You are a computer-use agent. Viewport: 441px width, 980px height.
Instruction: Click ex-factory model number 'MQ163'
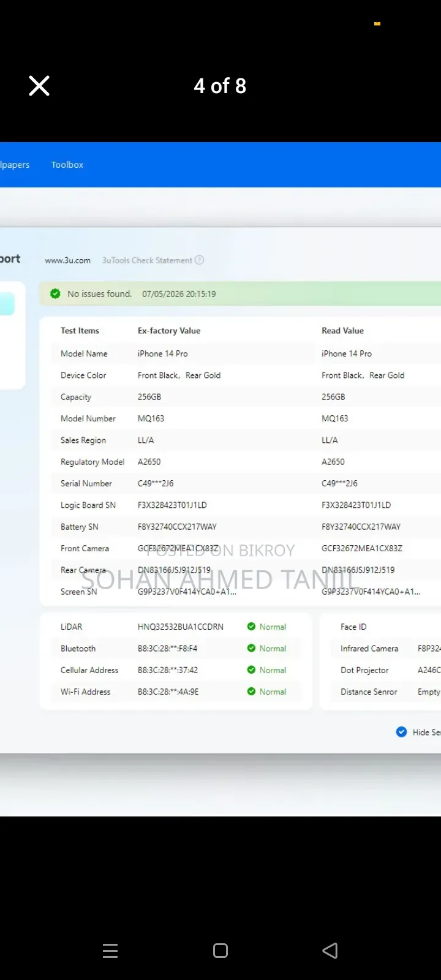(151, 418)
